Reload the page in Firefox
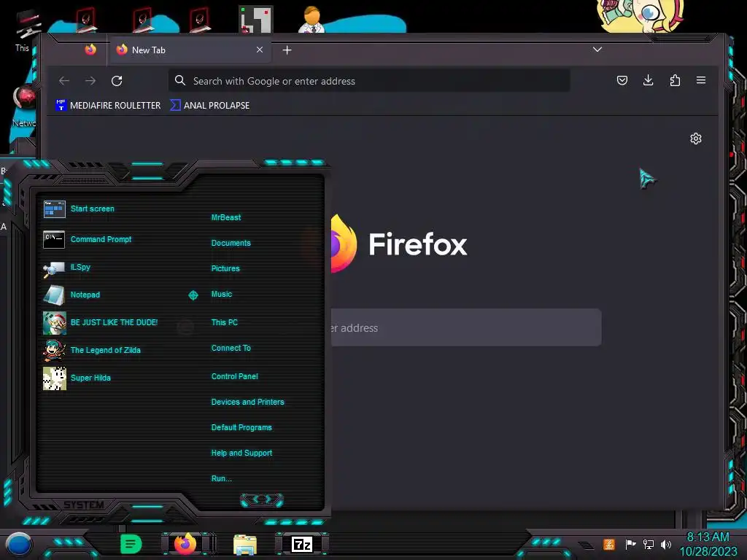Screen dimensions: 747x560 pos(117,81)
